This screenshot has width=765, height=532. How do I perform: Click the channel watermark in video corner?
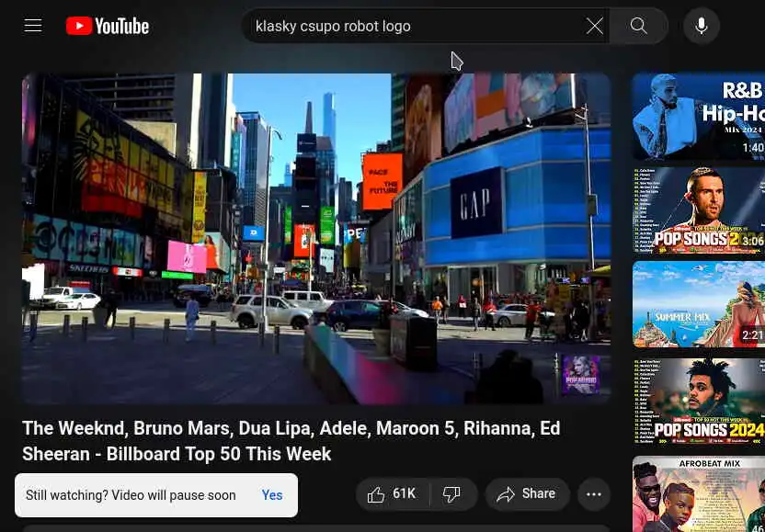580,375
